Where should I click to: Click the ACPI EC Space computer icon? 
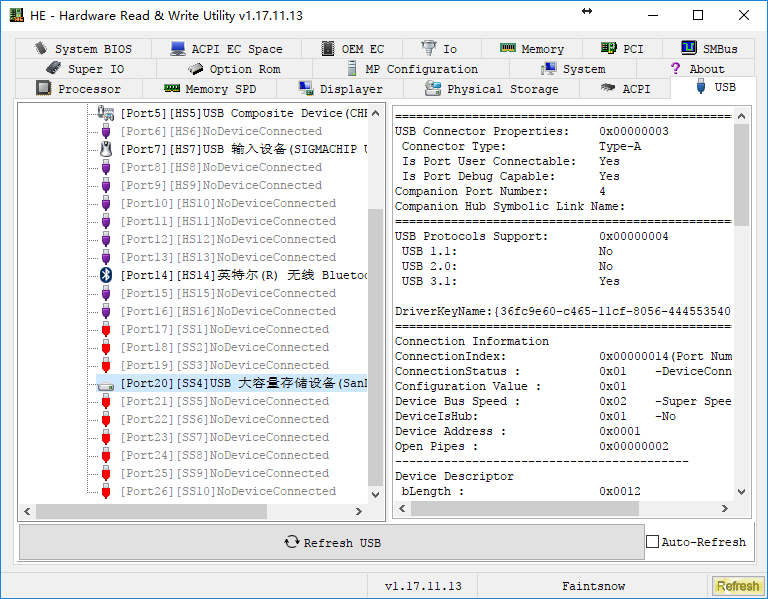tap(178, 48)
